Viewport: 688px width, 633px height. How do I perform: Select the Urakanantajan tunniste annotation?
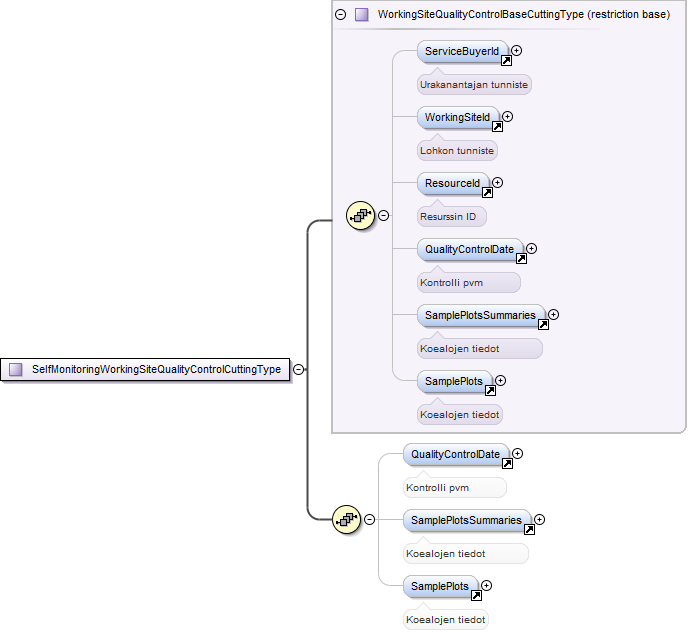tap(474, 85)
